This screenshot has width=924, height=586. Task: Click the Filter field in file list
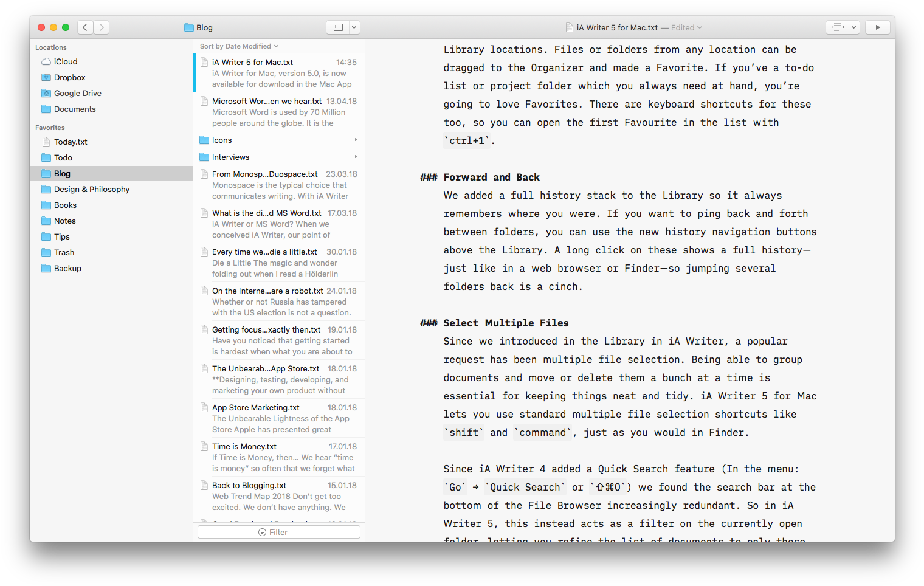pyautogui.click(x=279, y=532)
